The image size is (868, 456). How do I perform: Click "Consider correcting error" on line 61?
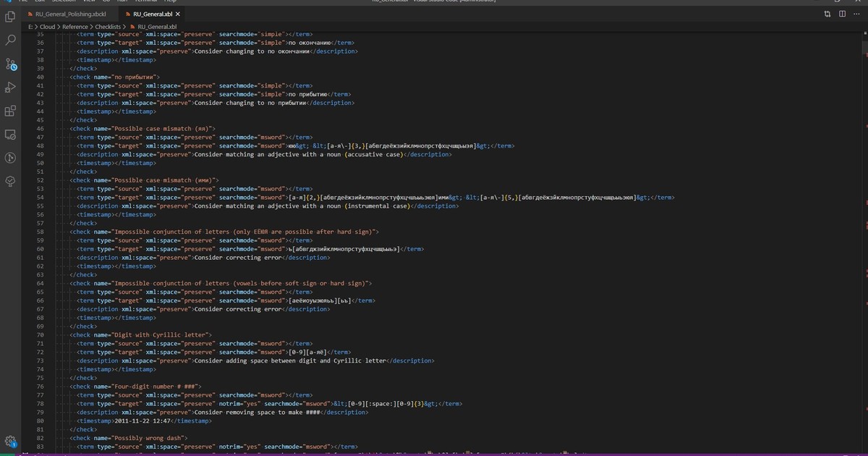pos(238,258)
